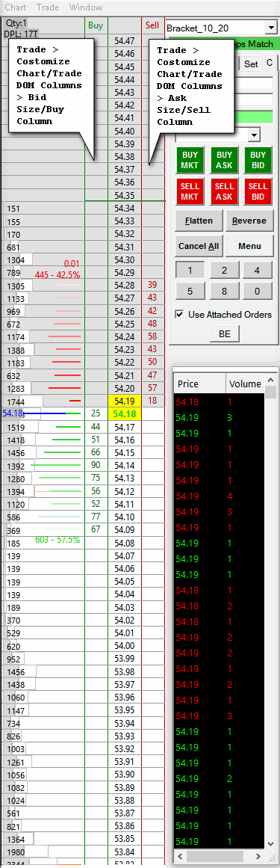Click the 0 quantity button
280x868 pixels.
pos(258,291)
